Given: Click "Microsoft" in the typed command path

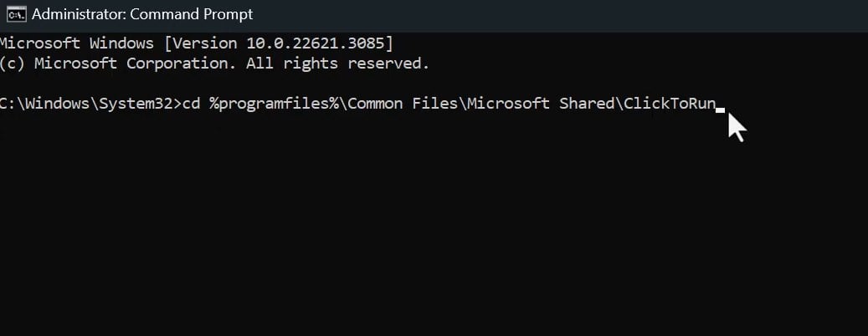Looking at the screenshot, I should [x=509, y=104].
